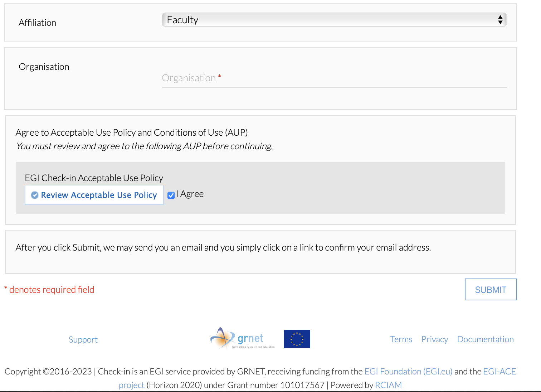Image resolution: width=541 pixels, height=392 pixels.
Task: View the Privacy policy
Action: (x=434, y=339)
